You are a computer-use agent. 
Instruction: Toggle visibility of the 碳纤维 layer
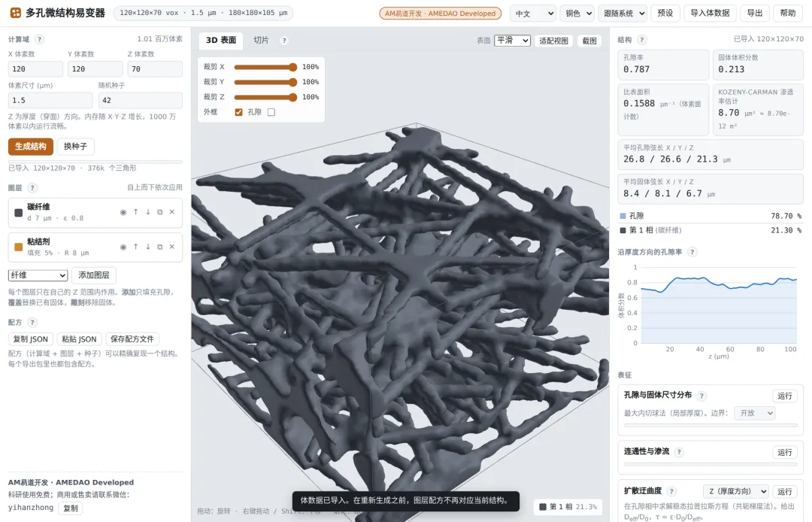coord(123,212)
